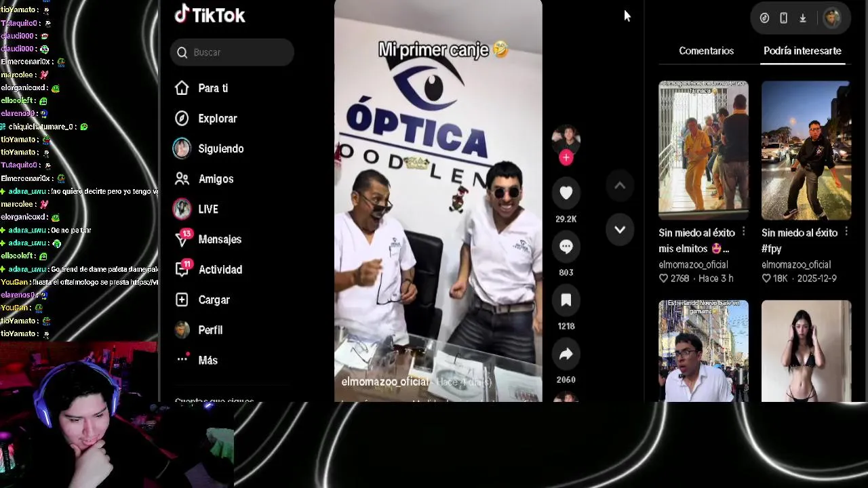Click elmomazoo_oficial name on the video
The width and height of the screenshot is (868, 488).
(385, 382)
